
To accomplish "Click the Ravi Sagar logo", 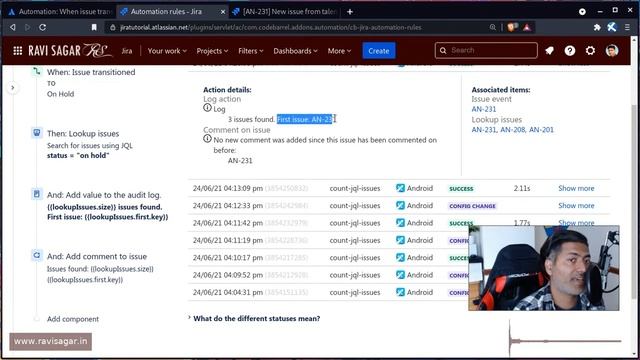I will coord(70,51).
